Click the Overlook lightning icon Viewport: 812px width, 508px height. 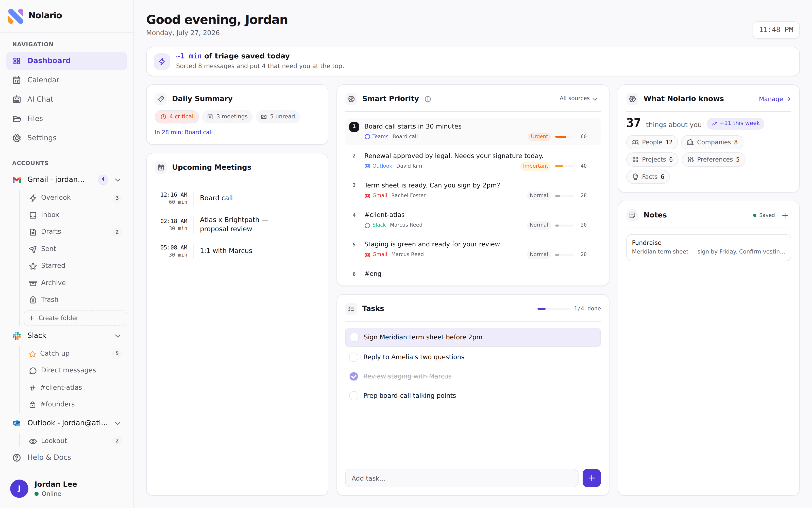(33, 198)
